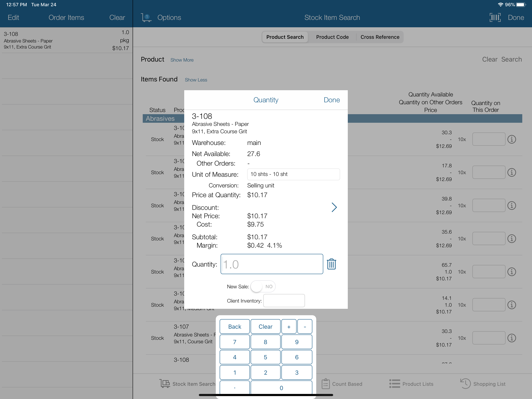Tap the keypad Back key
The height and width of the screenshot is (399, 532).
pos(234,327)
